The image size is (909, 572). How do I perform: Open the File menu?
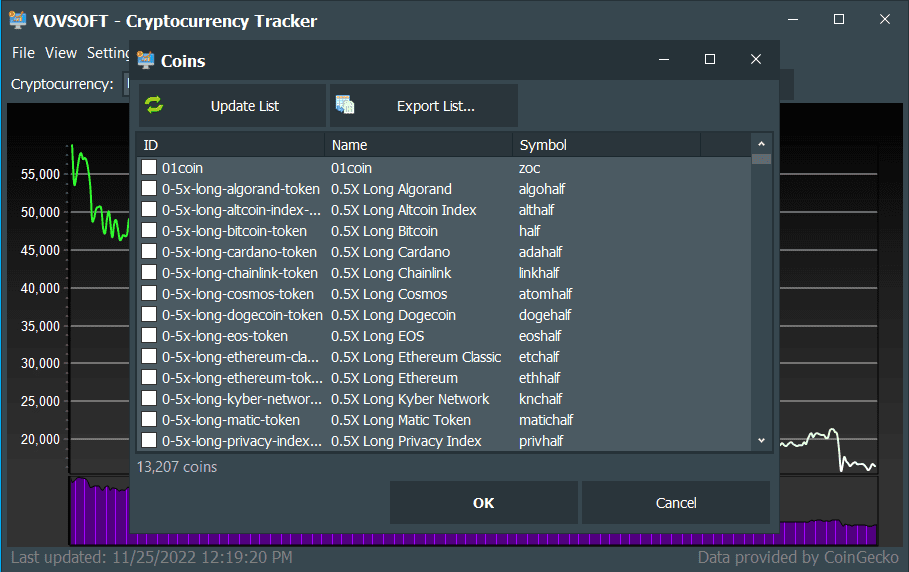23,53
